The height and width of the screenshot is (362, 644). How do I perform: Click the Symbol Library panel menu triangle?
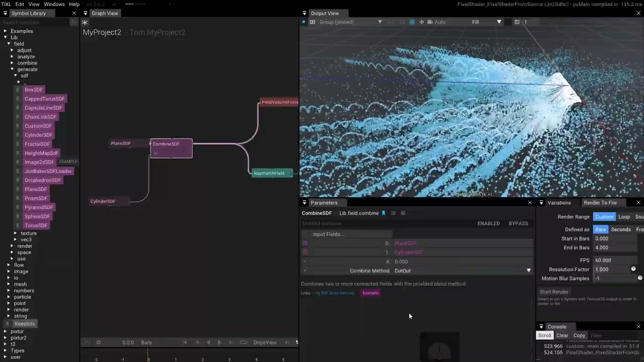(6, 14)
